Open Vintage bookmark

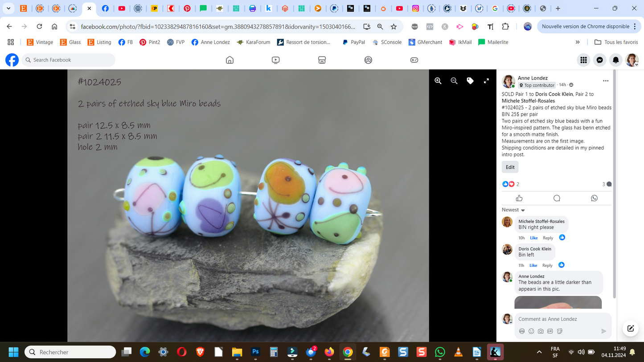click(40, 42)
